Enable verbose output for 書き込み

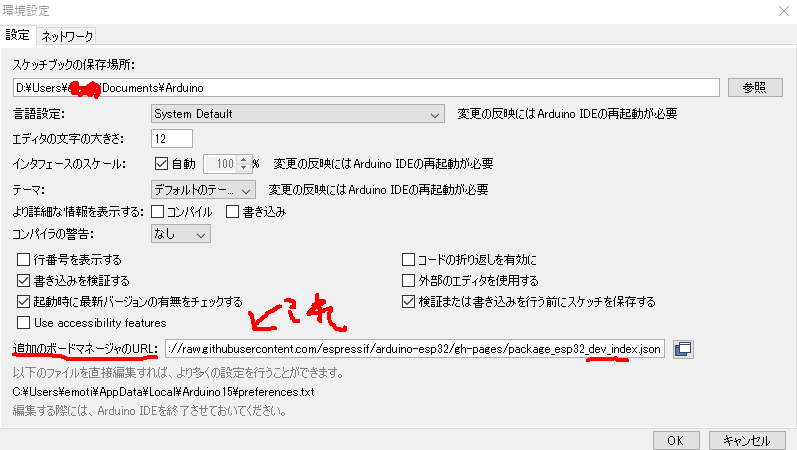tap(232, 212)
